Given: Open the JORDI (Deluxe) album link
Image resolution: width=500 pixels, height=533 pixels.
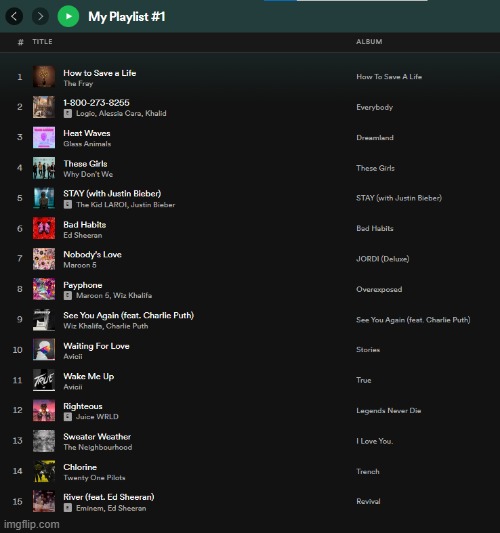Looking at the screenshot, I should click(383, 259).
